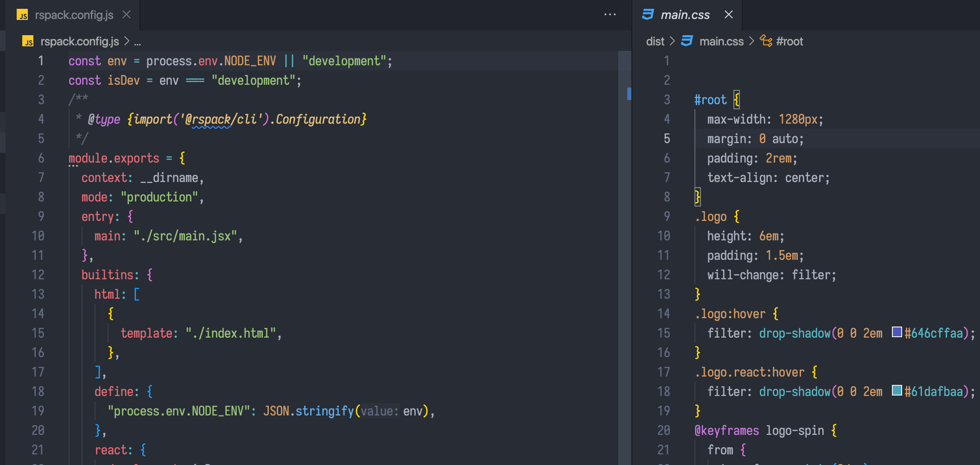Screen dimensions: 980x465
Task: Open the dist breadcrumb dropdown
Action: tap(655, 41)
